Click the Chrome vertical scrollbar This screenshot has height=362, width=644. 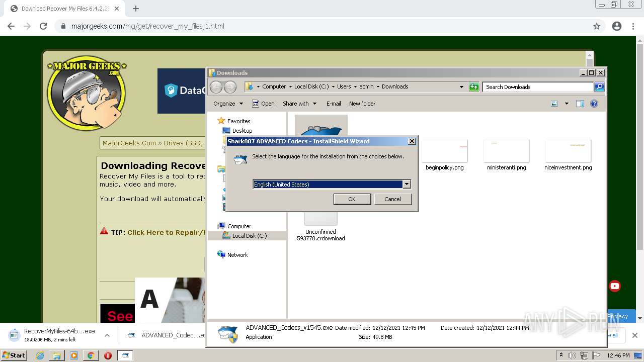coord(640,178)
